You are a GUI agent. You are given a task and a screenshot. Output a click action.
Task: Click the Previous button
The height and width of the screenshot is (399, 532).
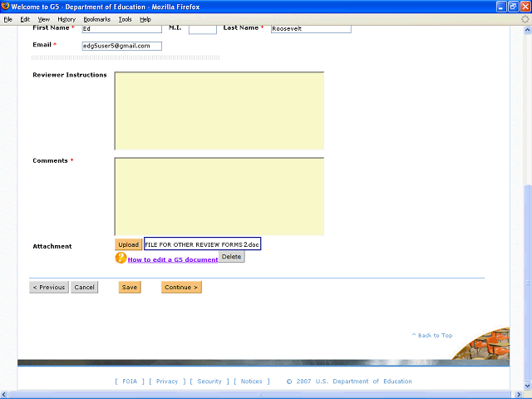coord(49,287)
